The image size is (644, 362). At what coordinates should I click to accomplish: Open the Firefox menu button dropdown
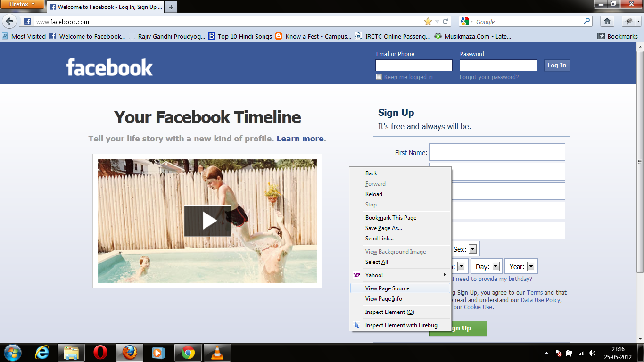(22, 4)
